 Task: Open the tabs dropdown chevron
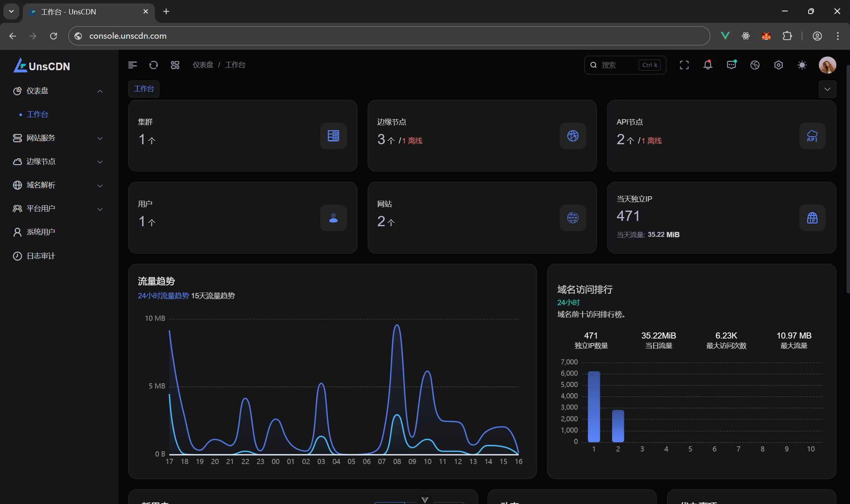tap(827, 89)
